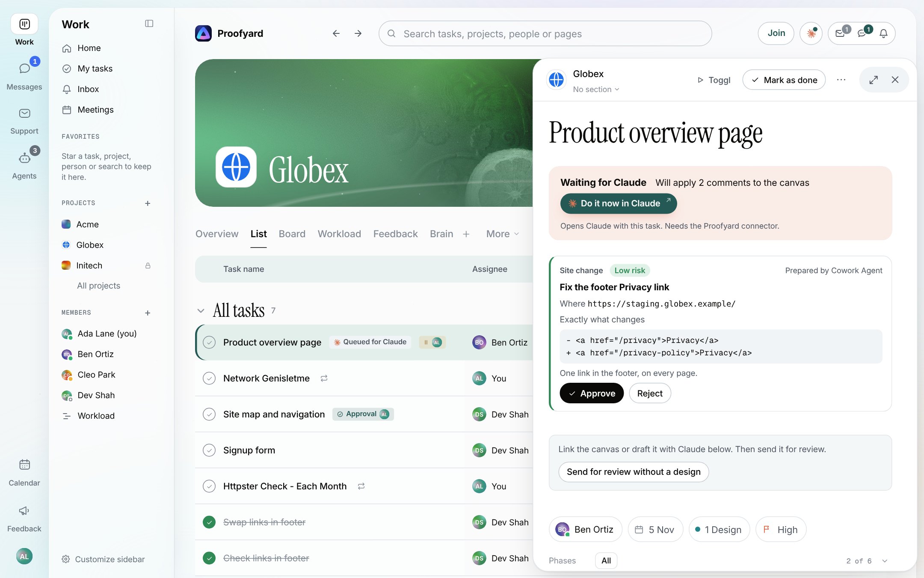Open the 1 Design status selector
924x578 pixels.
[x=719, y=530]
